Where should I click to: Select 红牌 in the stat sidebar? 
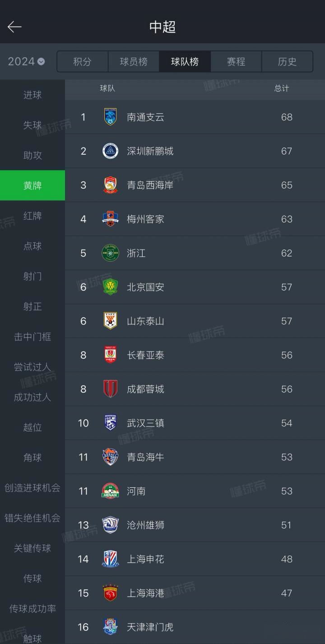tap(32, 216)
